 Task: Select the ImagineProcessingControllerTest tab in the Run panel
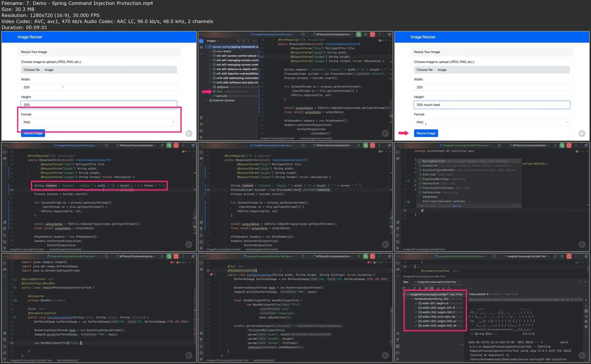tap(437, 282)
